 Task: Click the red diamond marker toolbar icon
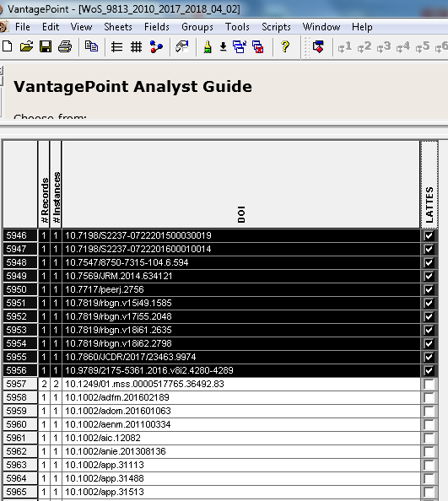(318, 46)
